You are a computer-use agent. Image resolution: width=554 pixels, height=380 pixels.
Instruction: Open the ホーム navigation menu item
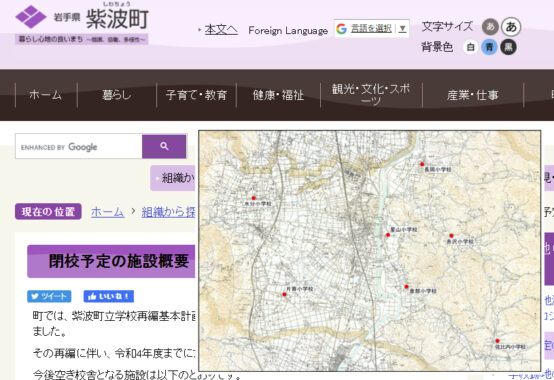[x=46, y=95]
